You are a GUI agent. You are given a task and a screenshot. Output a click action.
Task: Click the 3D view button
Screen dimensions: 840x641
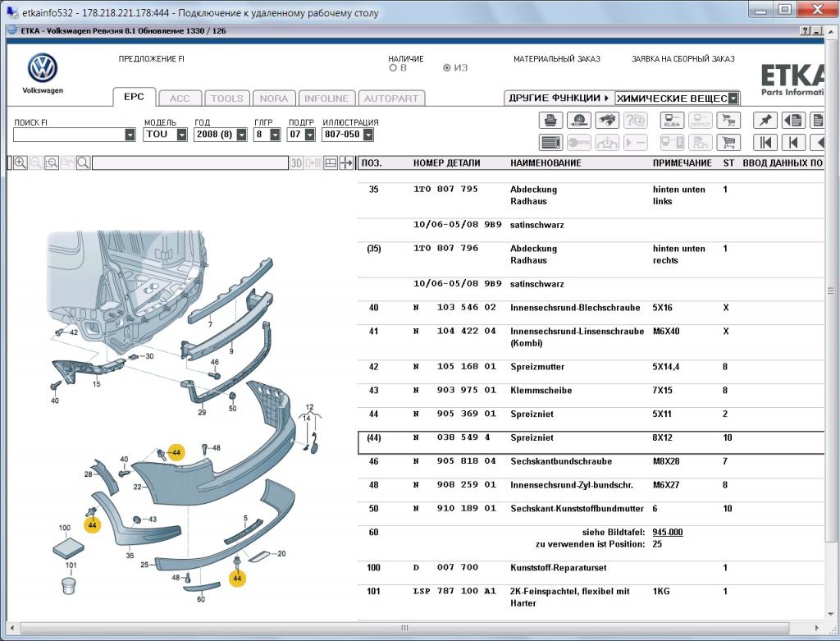(296, 163)
